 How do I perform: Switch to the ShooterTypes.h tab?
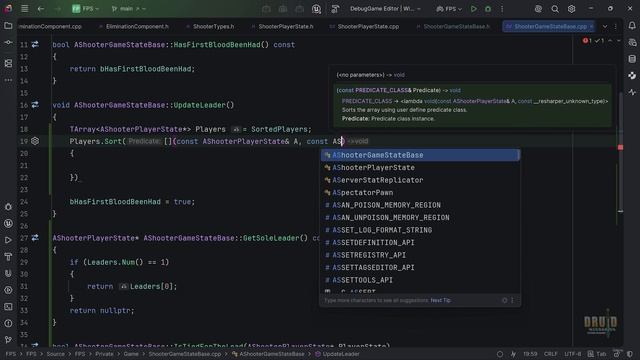coord(213,27)
